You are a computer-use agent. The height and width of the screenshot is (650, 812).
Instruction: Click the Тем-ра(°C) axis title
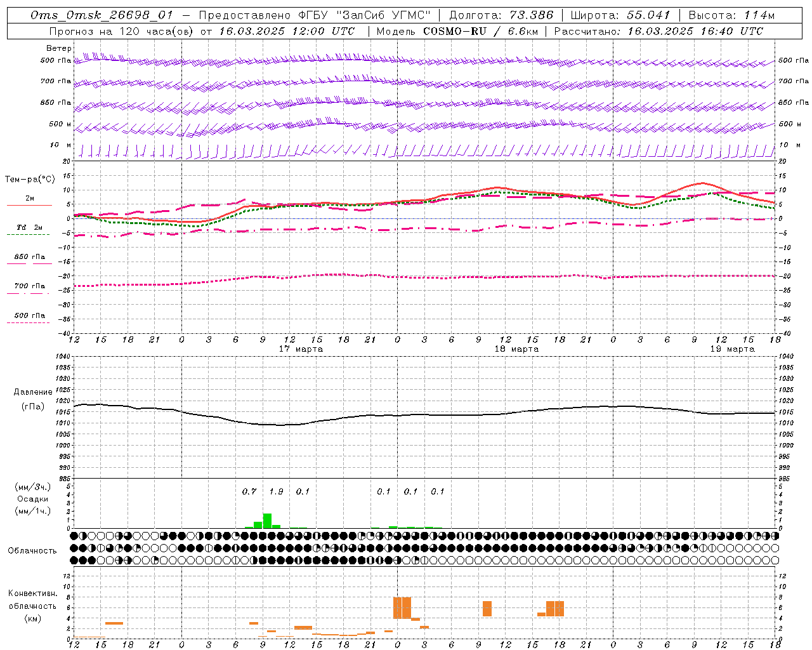(30, 180)
